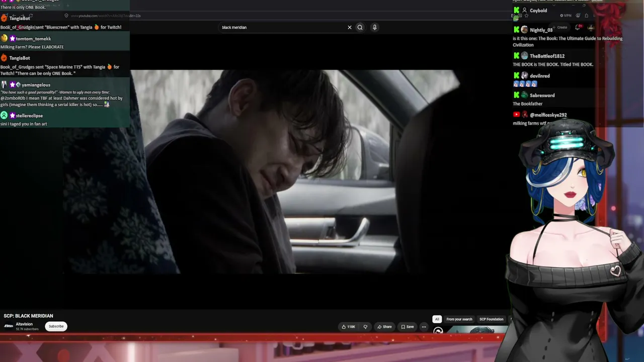Click the Altavision subscriber count text
The width and height of the screenshot is (644, 362).
click(x=27, y=329)
